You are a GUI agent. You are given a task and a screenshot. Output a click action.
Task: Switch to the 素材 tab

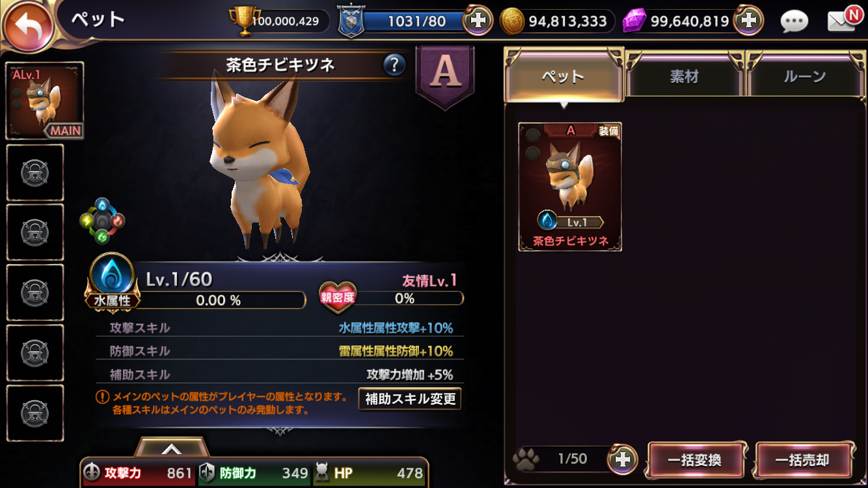685,76
